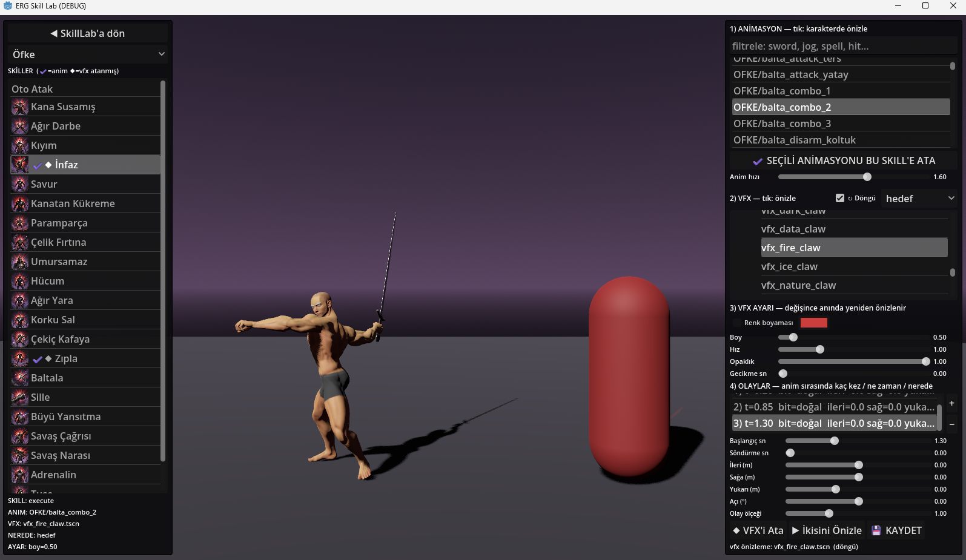The width and height of the screenshot is (966, 560).
Task: Click the Adrenalin skill icon
Action: (x=20, y=475)
